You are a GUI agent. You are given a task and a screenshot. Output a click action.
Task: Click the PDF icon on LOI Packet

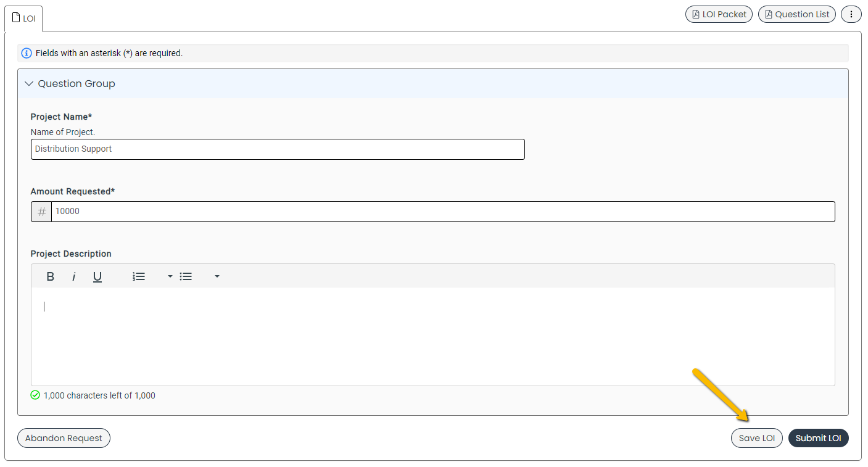(696, 14)
